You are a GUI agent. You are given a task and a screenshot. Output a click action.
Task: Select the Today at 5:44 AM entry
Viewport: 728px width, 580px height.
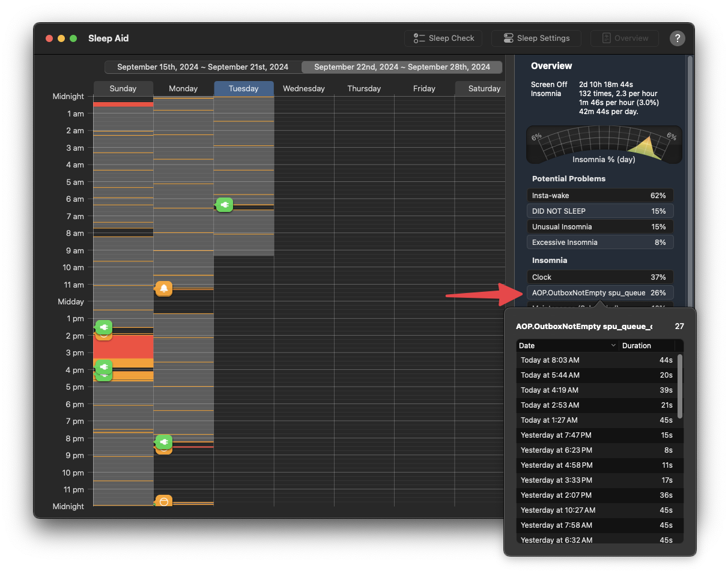point(596,375)
